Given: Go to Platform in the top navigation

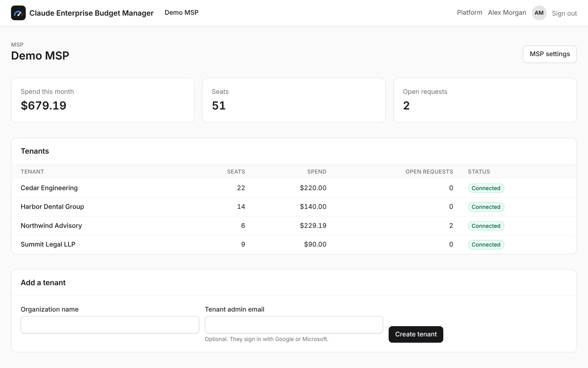Looking at the screenshot, I should coord(469,13).
